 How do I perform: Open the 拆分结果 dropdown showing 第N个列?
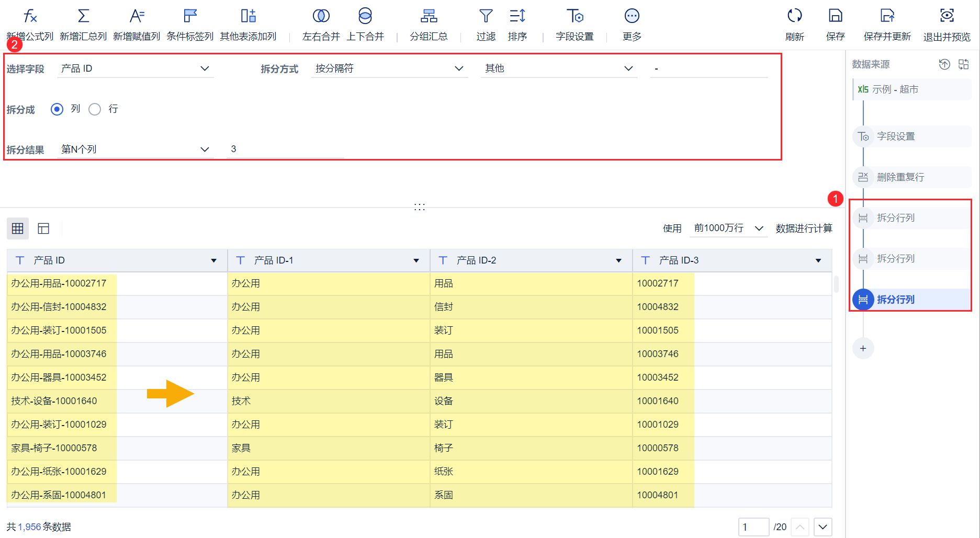pos(136,150)
